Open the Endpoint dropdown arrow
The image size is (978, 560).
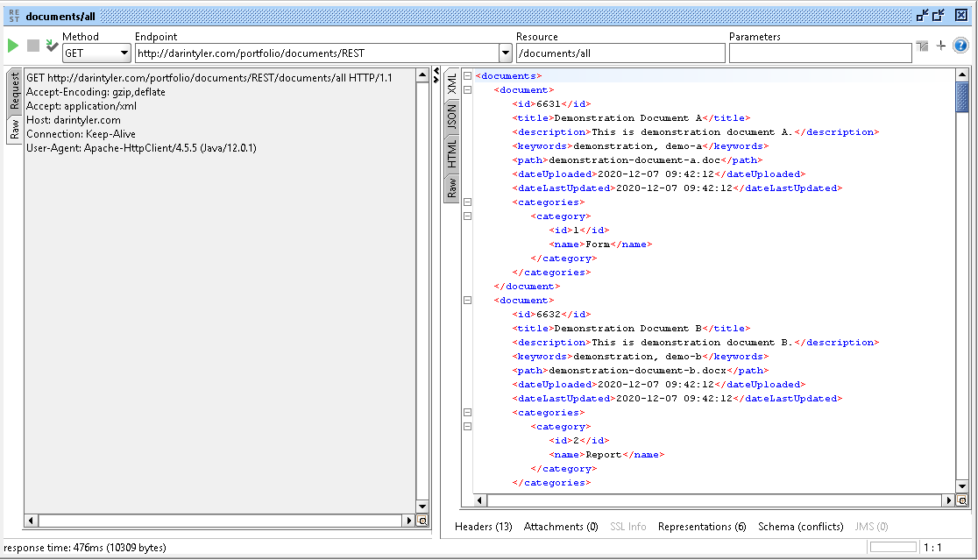tap(506, 53)
